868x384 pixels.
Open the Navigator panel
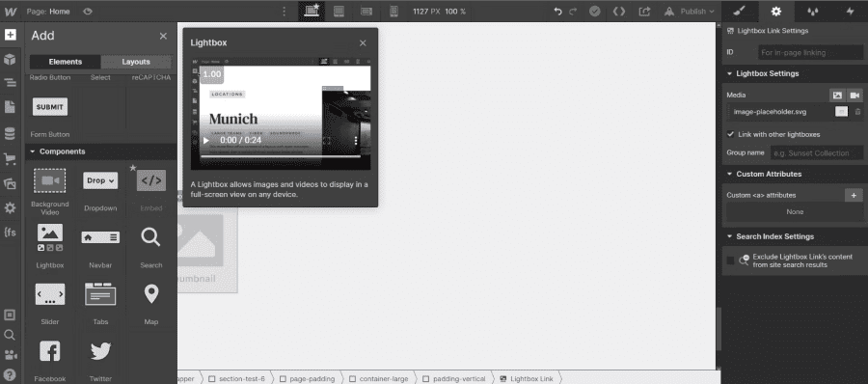pyautogui.click(x=10, y=83)
